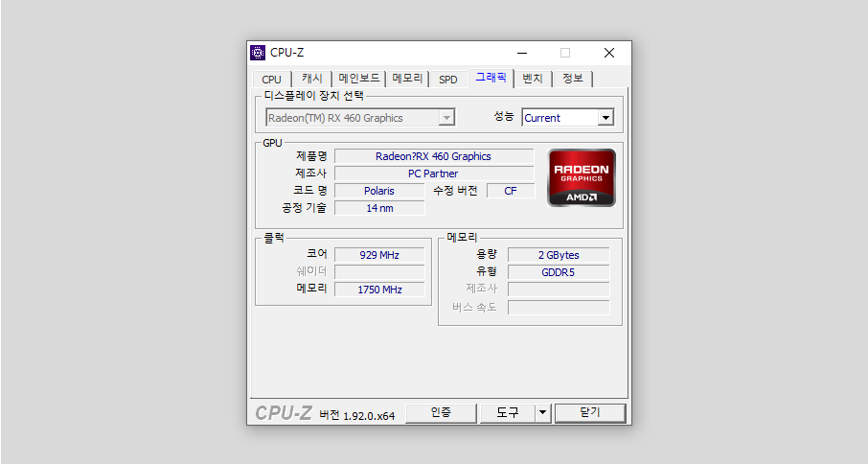Click the Polaris code name value

point(379,191)
